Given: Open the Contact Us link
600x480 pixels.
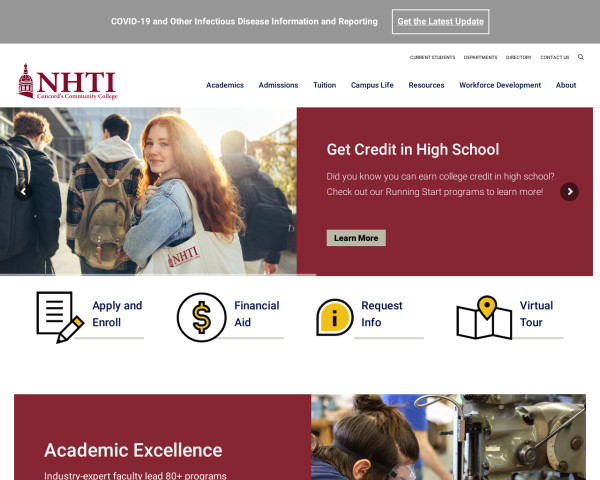Looking at the screenshot, I should [x=554, y=57].
